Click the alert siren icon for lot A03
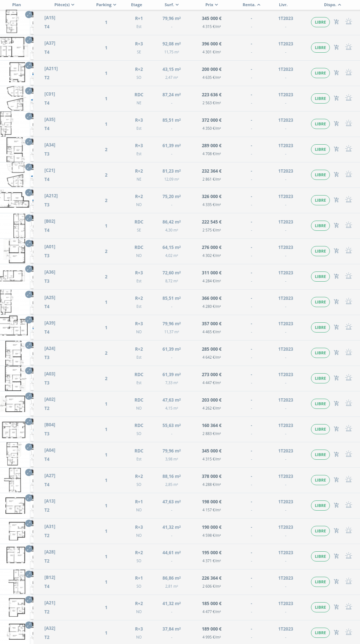The image size is (360, 644). (348, 378)
